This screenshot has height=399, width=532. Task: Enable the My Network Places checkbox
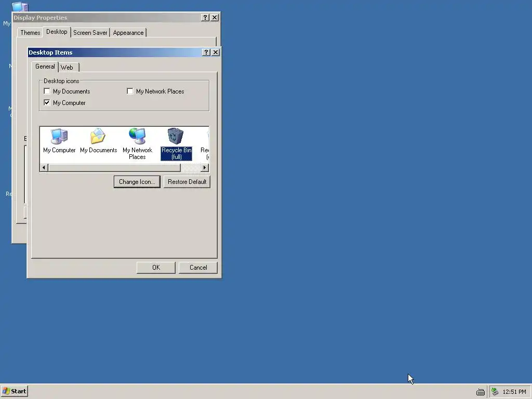130,91
